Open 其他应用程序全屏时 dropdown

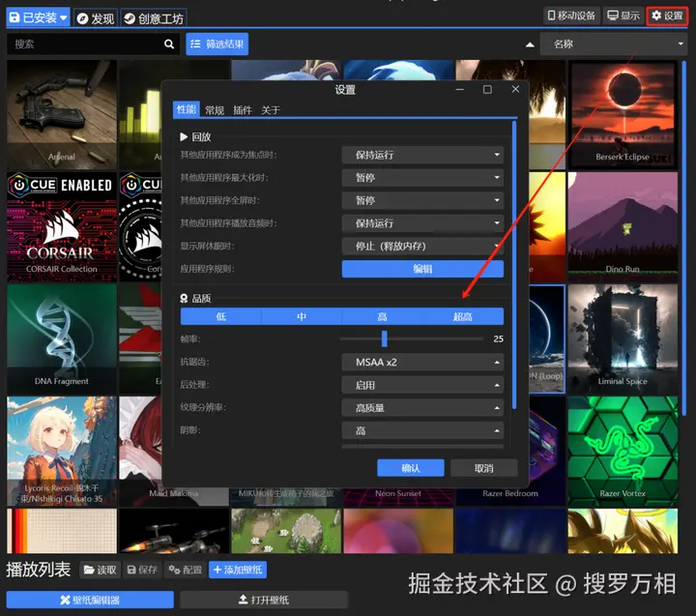[422, 200]
